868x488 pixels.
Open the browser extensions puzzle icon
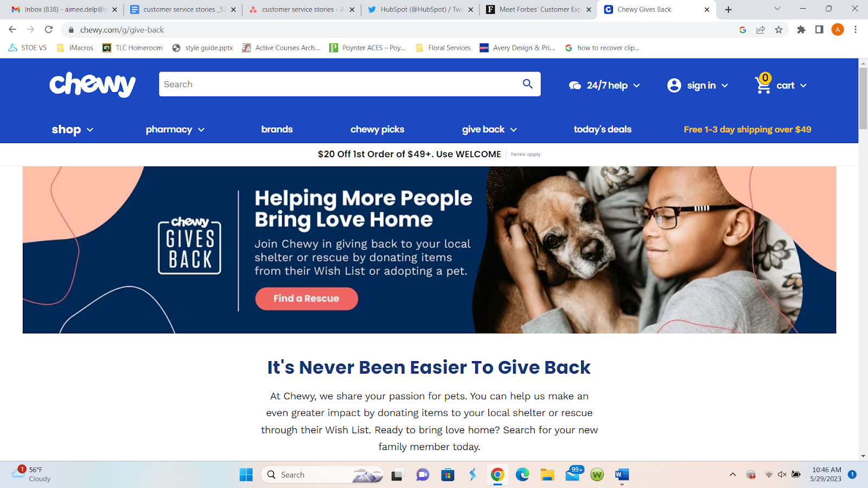[801, 30]
